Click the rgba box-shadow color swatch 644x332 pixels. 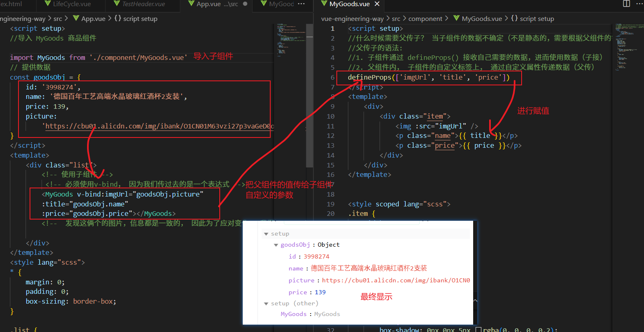478,330
